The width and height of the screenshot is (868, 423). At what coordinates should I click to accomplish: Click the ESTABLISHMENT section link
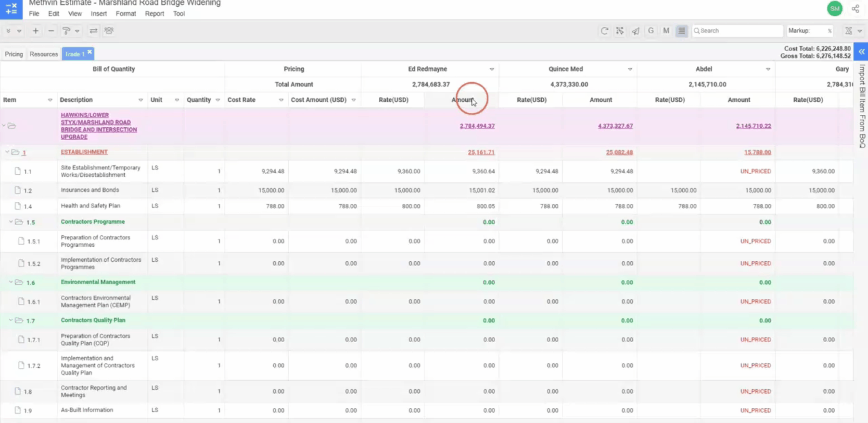84,152
